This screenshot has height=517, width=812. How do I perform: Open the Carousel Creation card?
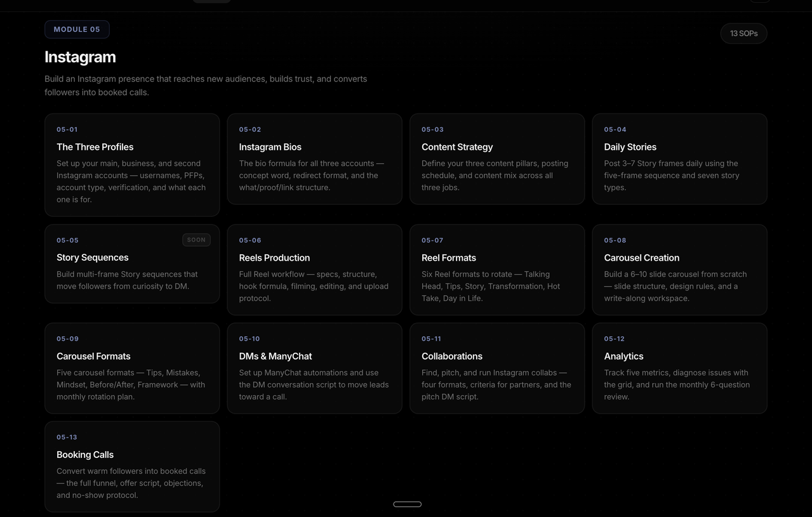click(x=679, y=270)
